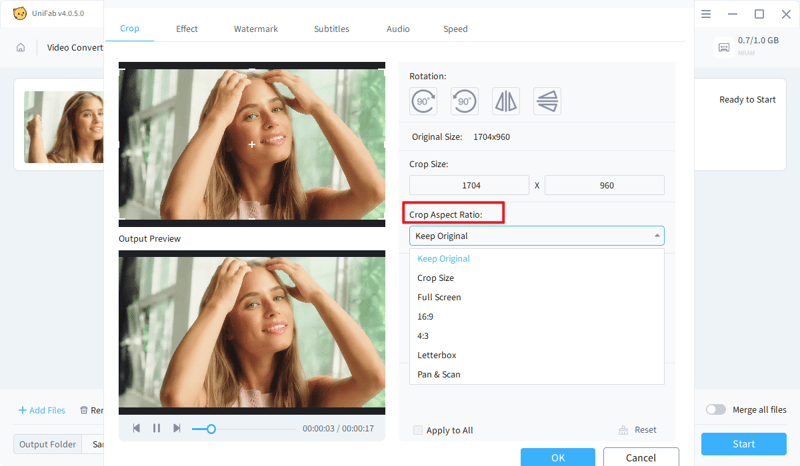Click the crop height field 960
The height and width of the screenshot is (466, 800).
[605, 185]
